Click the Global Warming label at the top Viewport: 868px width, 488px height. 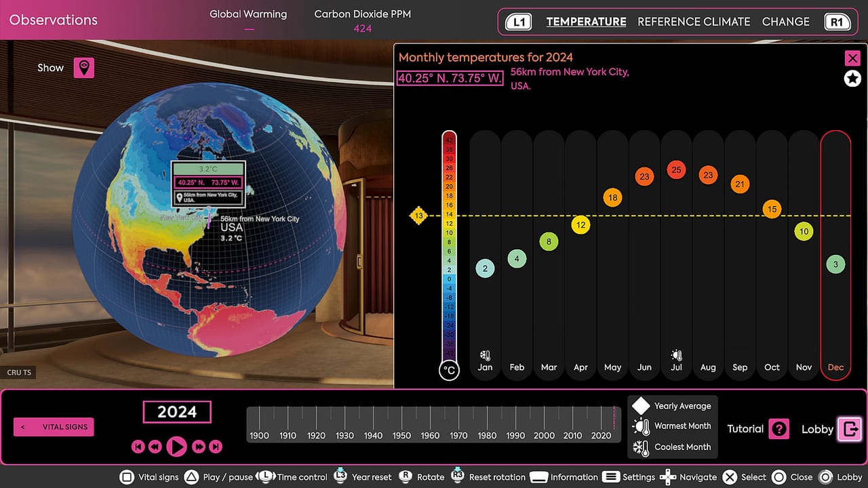[x=248, y=14]
